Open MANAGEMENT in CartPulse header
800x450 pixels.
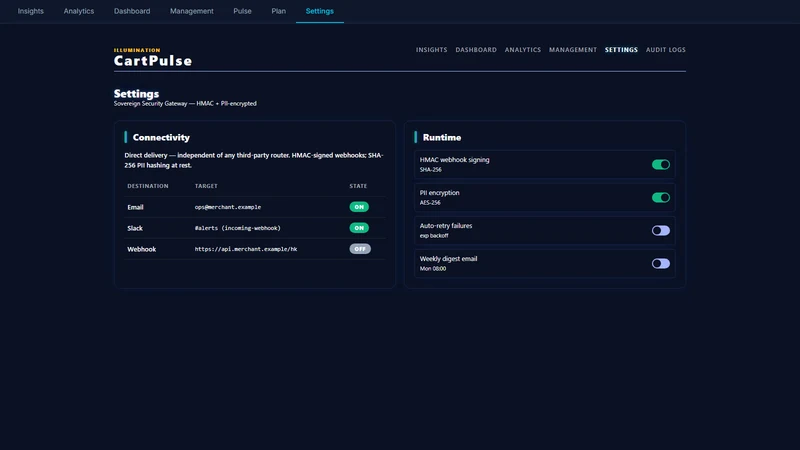pos(572,50)
